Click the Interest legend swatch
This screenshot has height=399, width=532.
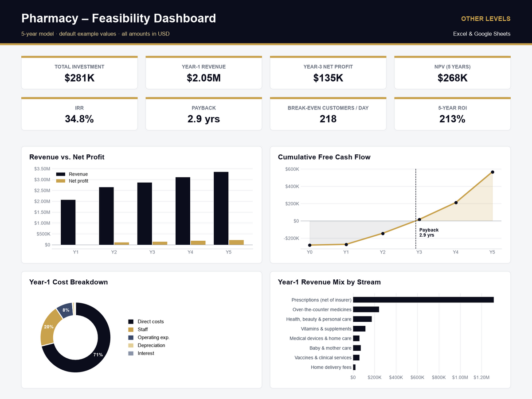click(x=130, y=353)
